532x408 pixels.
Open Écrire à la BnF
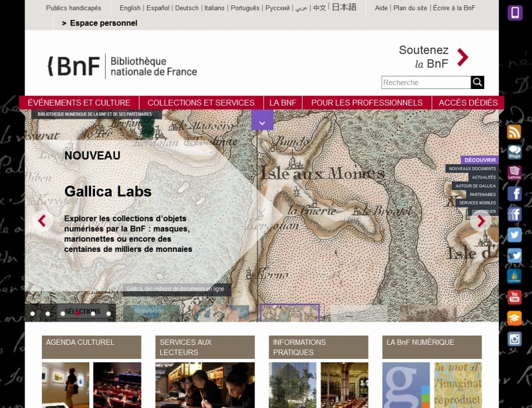coord(454,8)
